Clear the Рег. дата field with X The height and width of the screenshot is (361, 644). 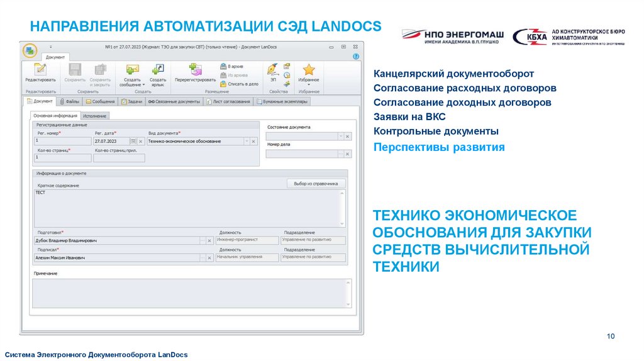(x=140, y=142)
